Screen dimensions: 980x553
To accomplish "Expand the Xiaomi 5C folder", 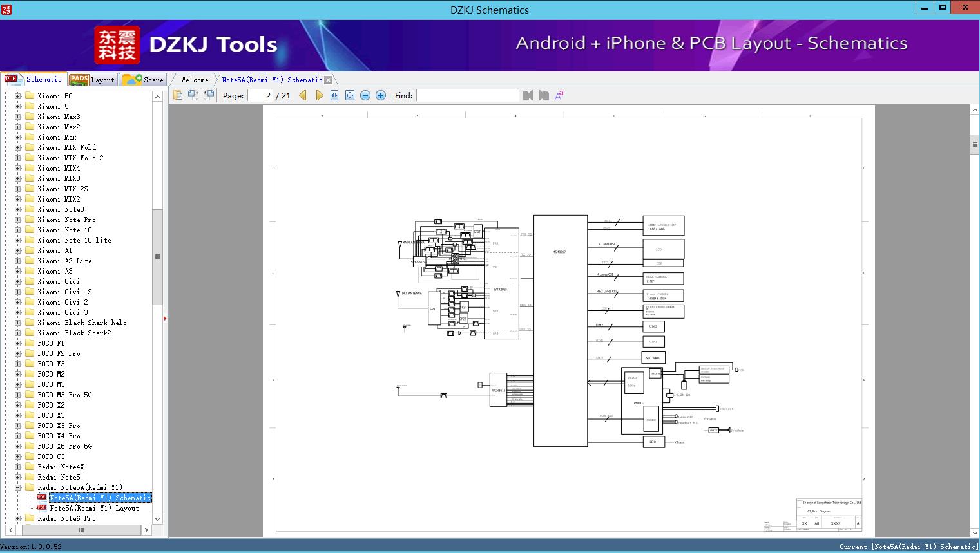I will 18,96.
